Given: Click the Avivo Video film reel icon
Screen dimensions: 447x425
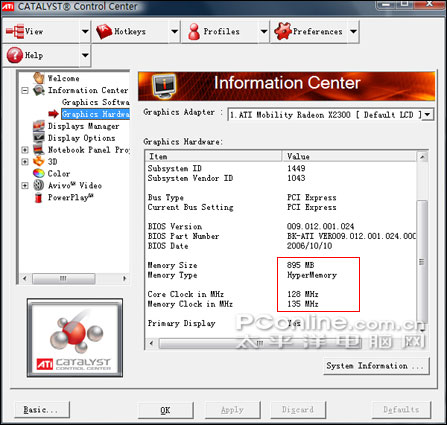Looking at the screenshot, I should pyautogui.click(x=39, y=185).
